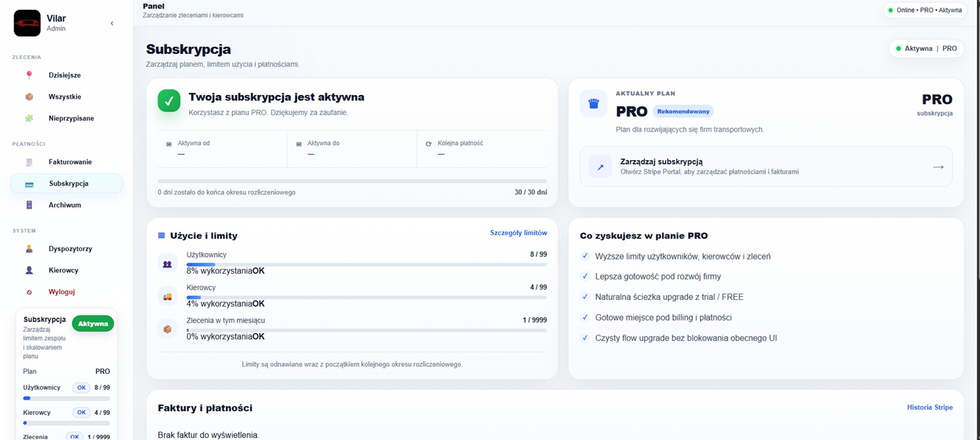Click the package icon by Zlecenia w tym miesiącu
This screenshot has height=440, width=980.
[x=167, y=329]
